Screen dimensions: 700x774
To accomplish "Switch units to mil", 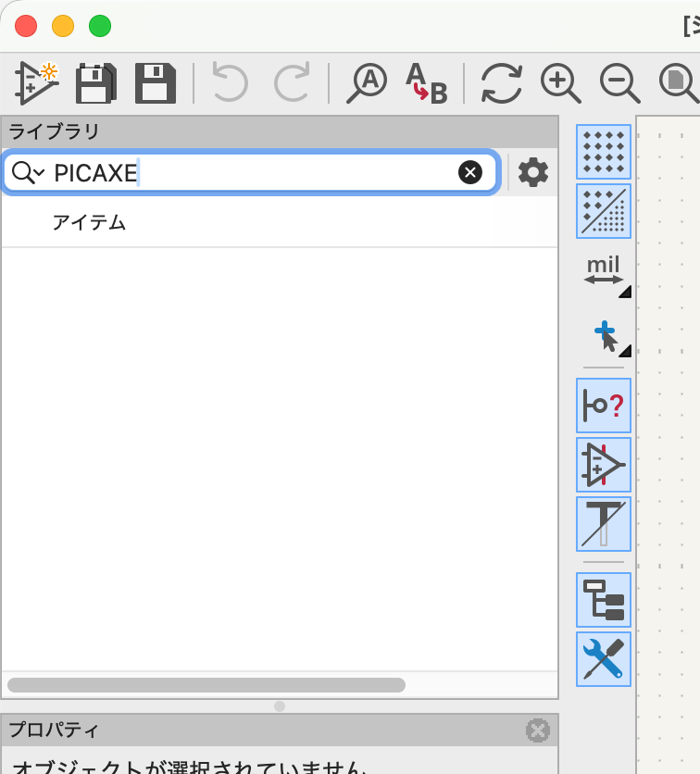I will click(x=604, y=270).
